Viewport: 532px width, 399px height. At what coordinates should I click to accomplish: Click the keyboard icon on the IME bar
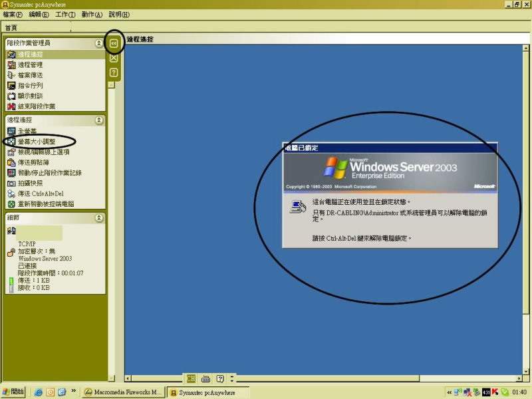[x=205, y=378]
